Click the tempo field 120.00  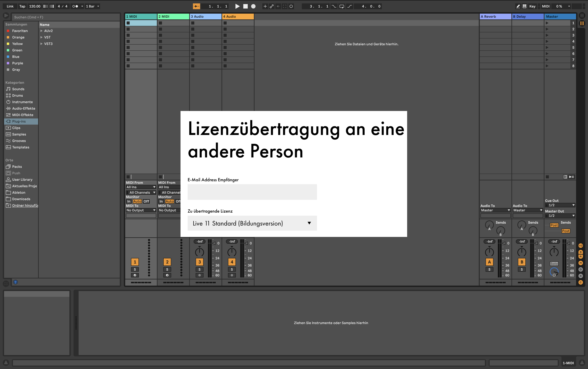pyautogui.click(x=35, y=6)
